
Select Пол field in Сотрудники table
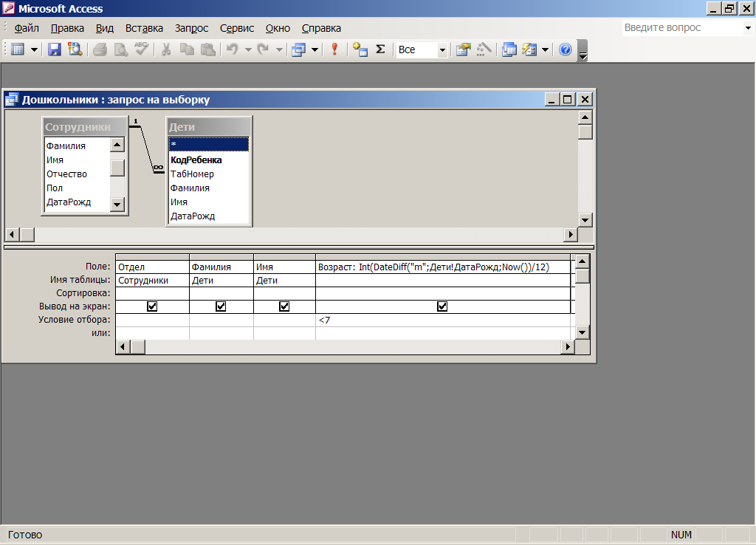pyautogui.click(x=77, y=188)
